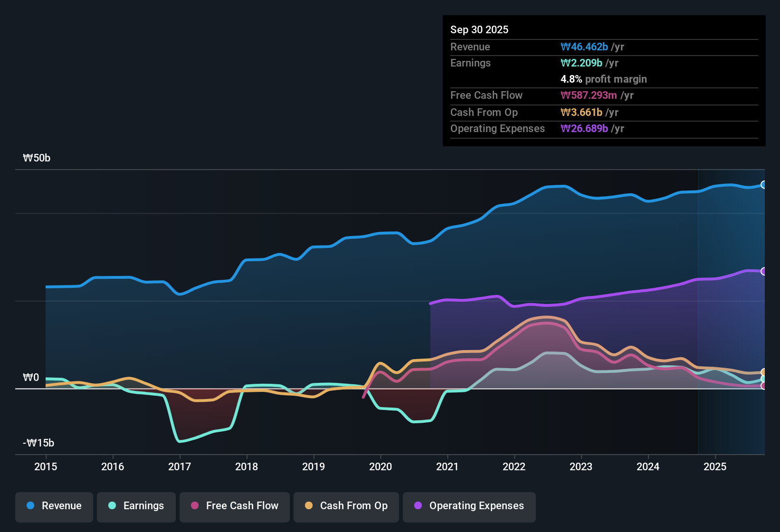This screenshot has height=532, width=780.
Task: Toggle the Earnings series visibility
Action: tap(136, 506)
